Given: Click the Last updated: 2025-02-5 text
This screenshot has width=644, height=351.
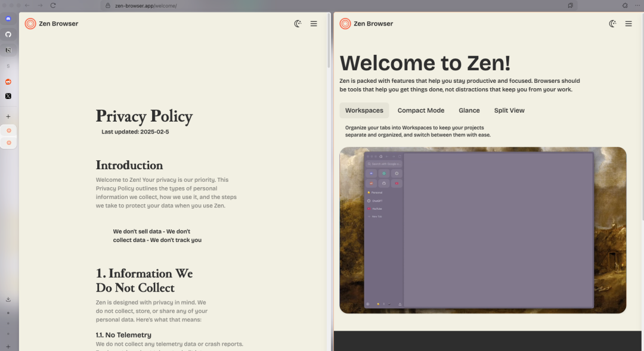Looking at the screenshot, I should click(x=135, y=132).
